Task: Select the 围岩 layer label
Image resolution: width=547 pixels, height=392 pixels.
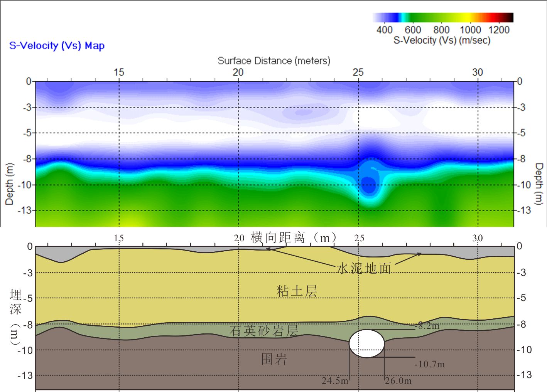Action: coord(274,359)
